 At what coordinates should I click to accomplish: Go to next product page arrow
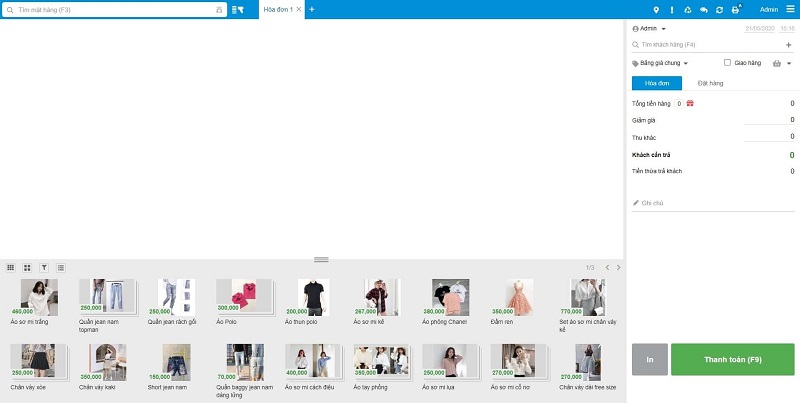619,268
